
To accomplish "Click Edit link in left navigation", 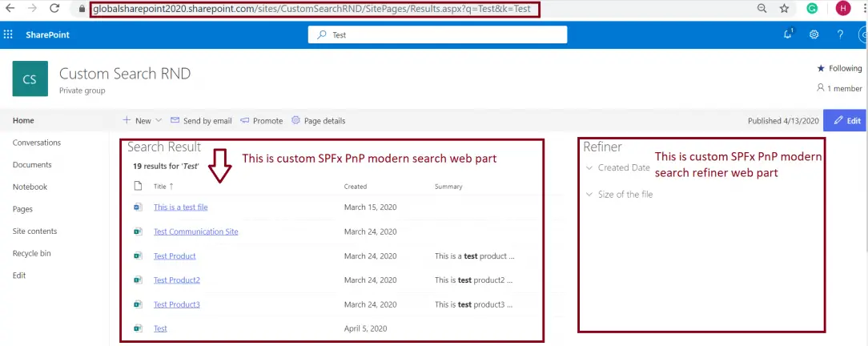I will click(19, 276).
